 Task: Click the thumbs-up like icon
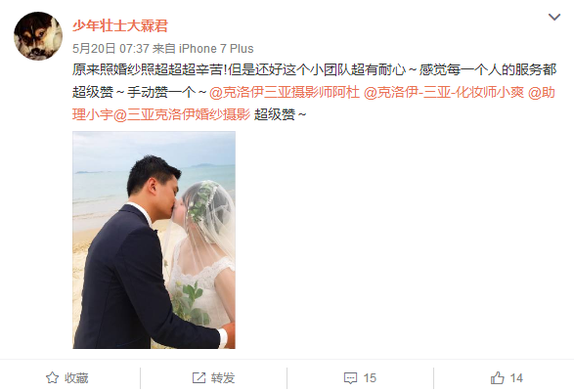pyautogui.click(x=497, y=377)
